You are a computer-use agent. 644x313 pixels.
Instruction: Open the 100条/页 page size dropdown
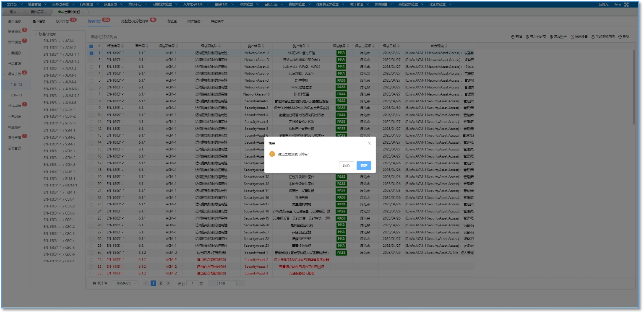126,283
